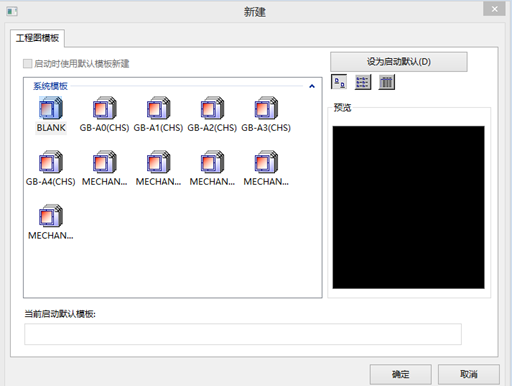The image size is (512, 386).
Task: Click the dialog's title bar app icon
Action: (x=12, y=12)
